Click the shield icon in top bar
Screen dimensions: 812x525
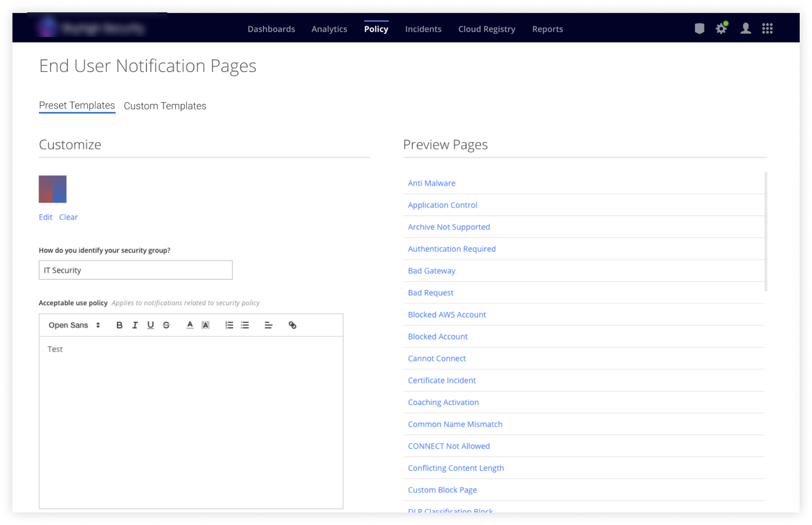699,28
